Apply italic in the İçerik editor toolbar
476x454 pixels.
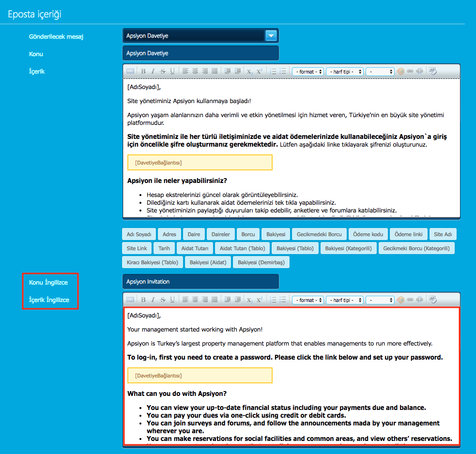click(x=153, y=71)
